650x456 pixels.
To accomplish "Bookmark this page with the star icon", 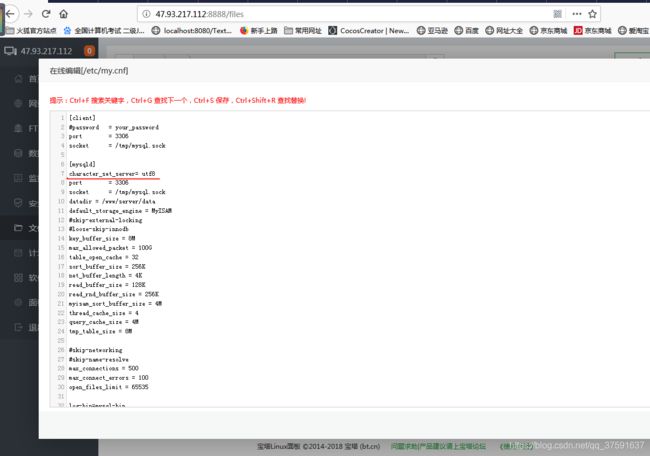I will (x=592, y=14).
